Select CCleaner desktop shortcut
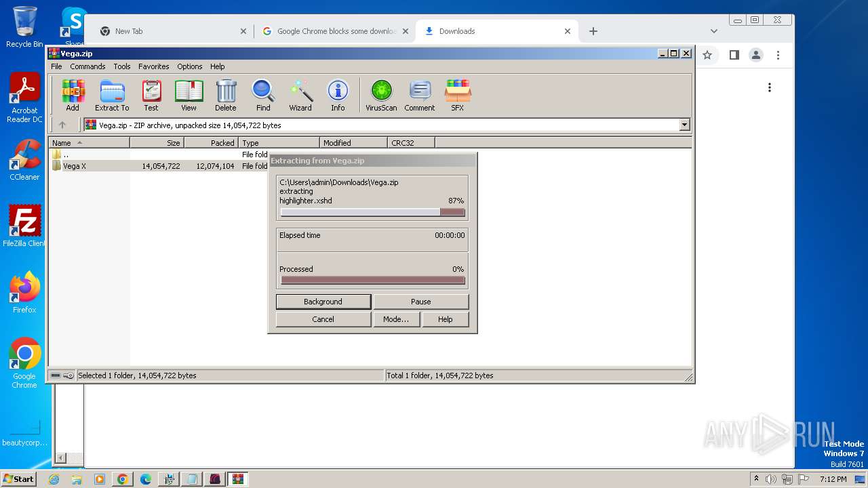The height and width of the screenshot is (488, 868). [24, 160]
